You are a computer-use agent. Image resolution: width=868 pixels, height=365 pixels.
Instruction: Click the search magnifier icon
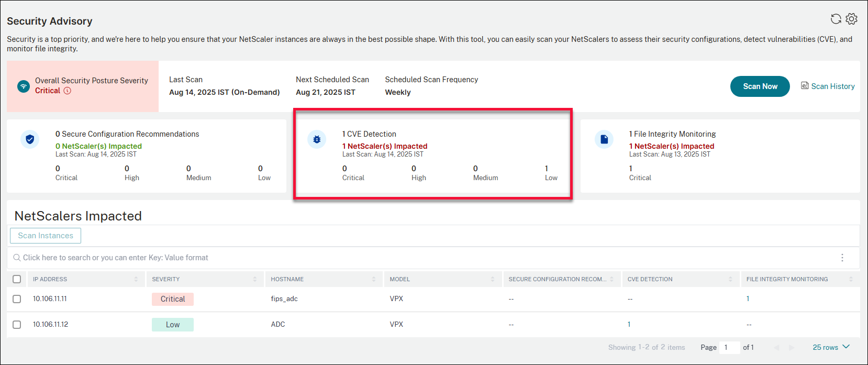[x=17, y=258]
